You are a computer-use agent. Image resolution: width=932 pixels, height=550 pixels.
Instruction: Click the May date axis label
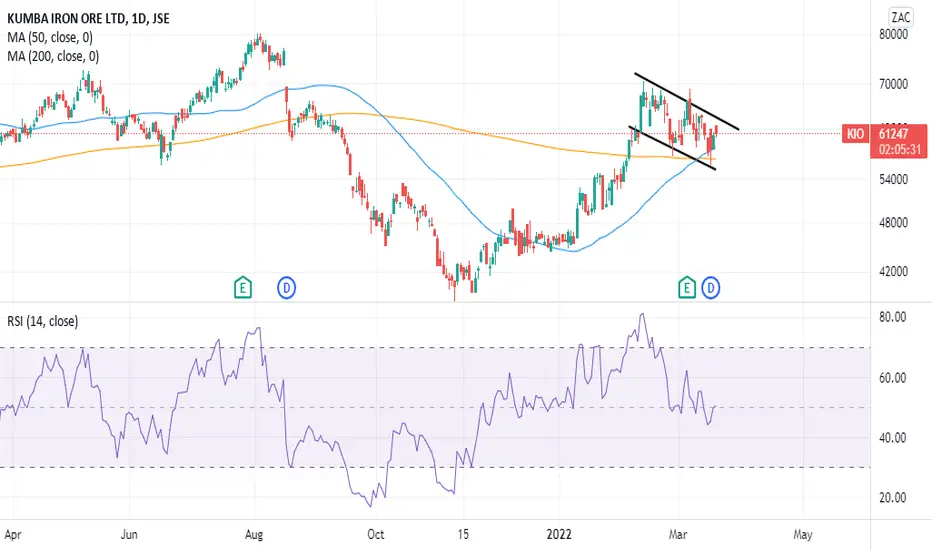point(802,535)
